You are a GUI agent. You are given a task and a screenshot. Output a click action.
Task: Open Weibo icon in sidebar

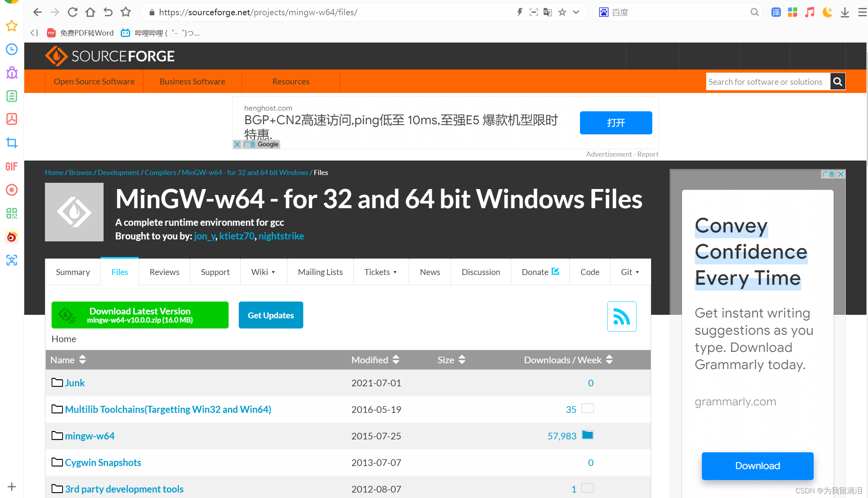pyautogui.click(x=12, y=237)
